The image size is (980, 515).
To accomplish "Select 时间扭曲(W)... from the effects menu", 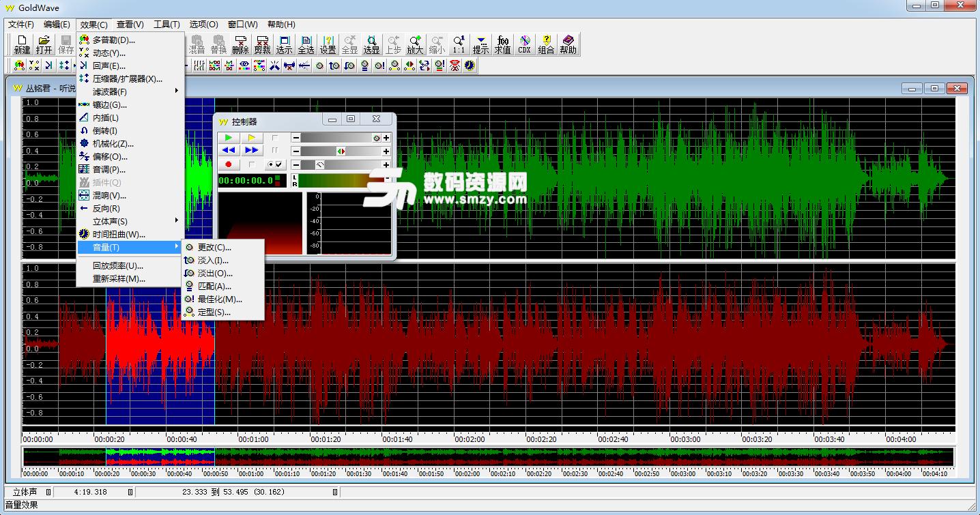I will pos(130,234).
